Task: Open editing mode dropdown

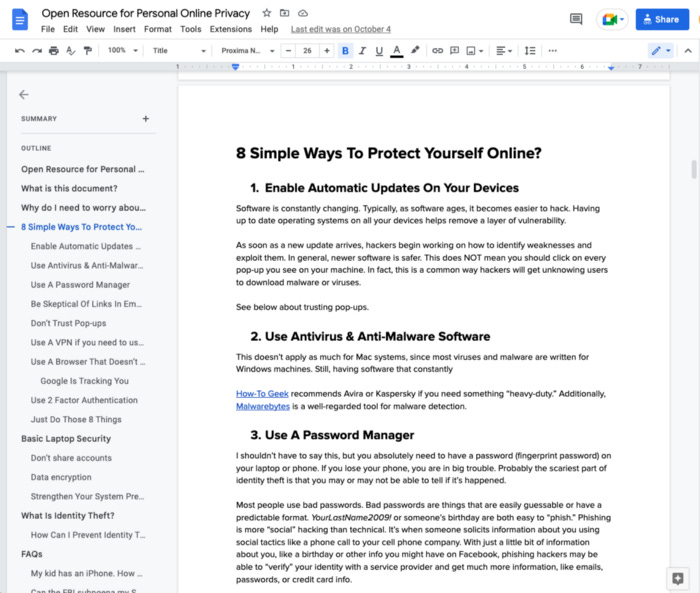Action: coord(660,51)
